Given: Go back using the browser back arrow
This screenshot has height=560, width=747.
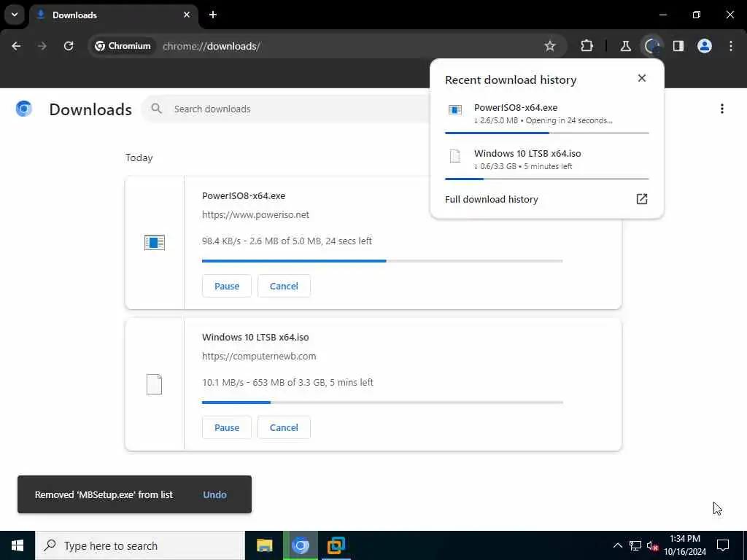Looking at the screenshot, I should tap(16, 46).
